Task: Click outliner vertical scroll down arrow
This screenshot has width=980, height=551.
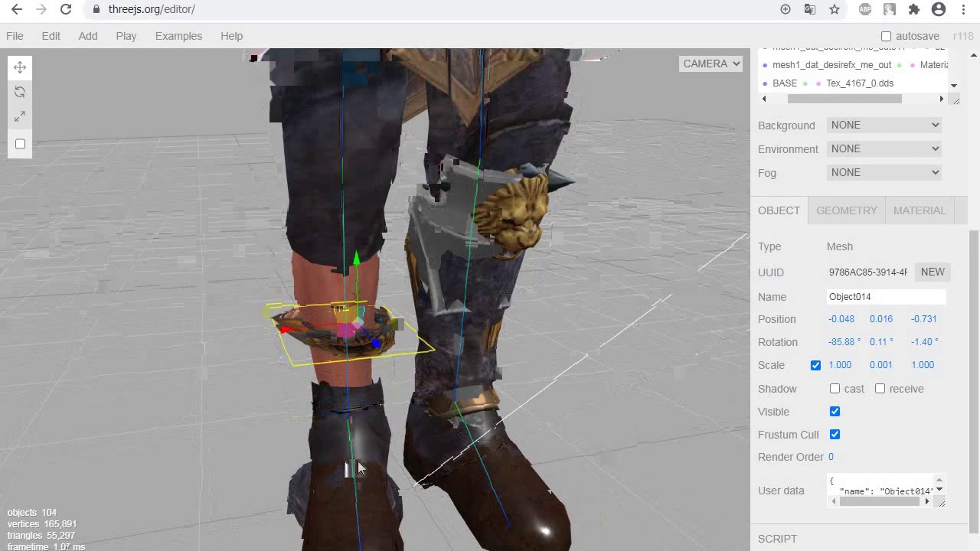Action: click(x=953, y=86)
